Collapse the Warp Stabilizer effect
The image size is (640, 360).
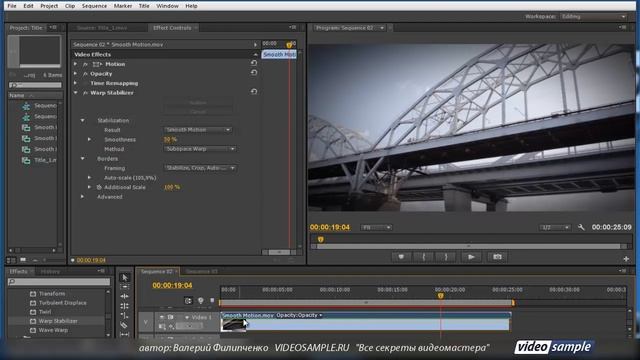tap(76, 93)
